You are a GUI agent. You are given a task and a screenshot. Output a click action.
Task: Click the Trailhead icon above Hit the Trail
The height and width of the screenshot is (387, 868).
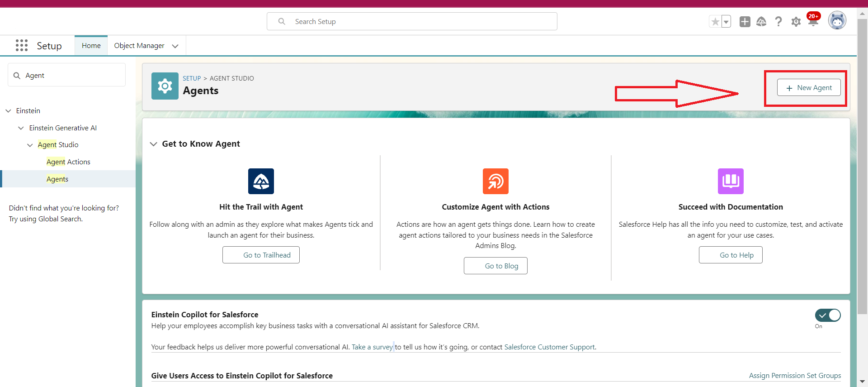pyautogui.click(x=261, y=181)
